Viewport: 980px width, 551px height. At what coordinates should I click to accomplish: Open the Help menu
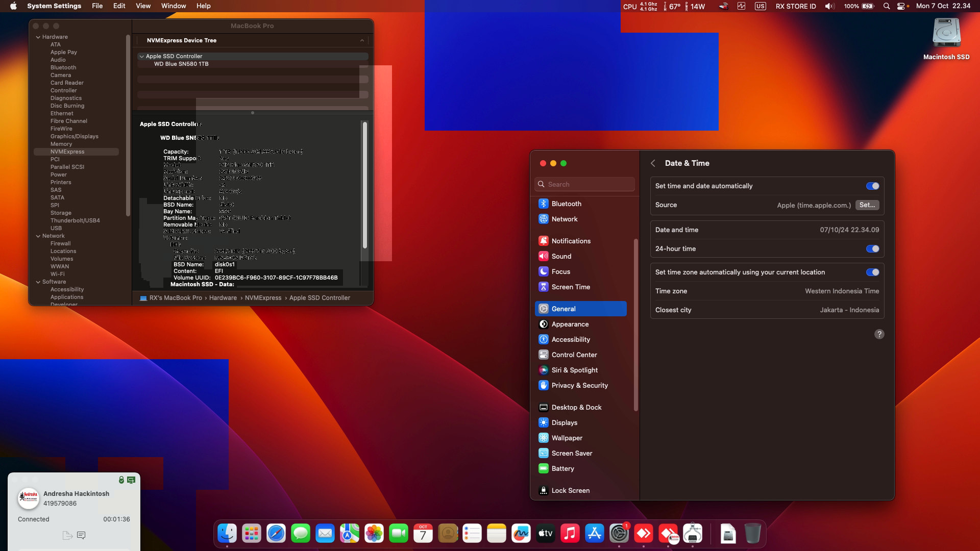coord(203,6)
